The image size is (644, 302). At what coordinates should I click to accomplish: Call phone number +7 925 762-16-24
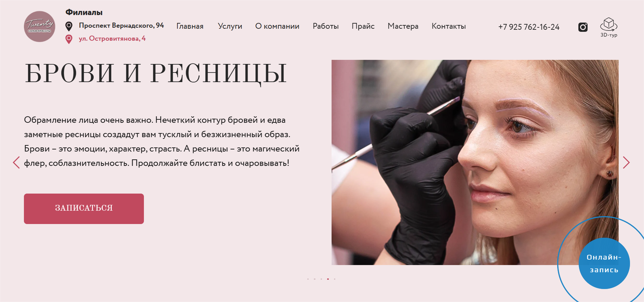click(x=529, y=27)
